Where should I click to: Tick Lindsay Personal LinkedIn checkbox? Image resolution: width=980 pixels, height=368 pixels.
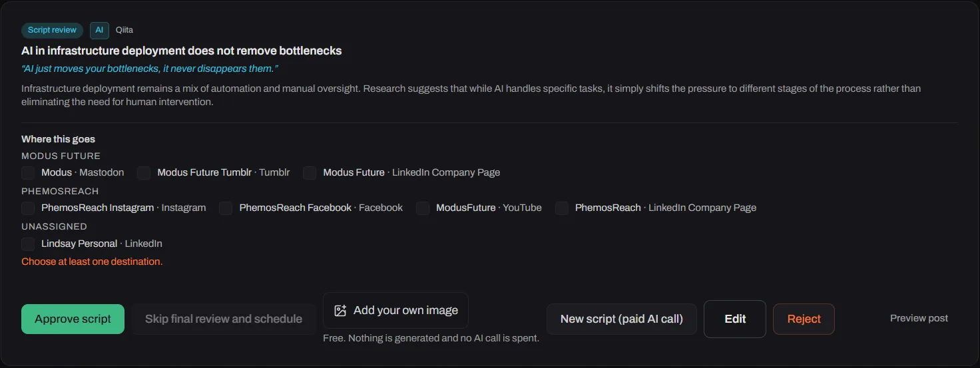[x=28, y=244]
